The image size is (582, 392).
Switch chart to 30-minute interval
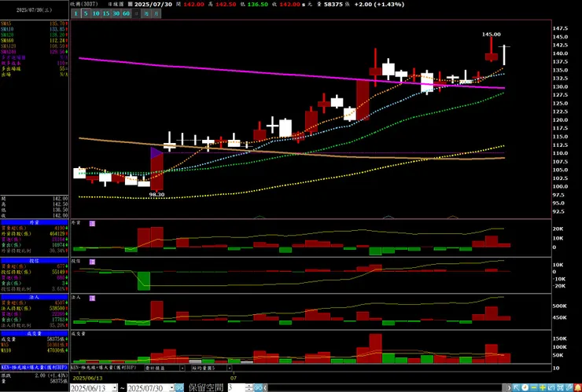(x=116, y=13)
